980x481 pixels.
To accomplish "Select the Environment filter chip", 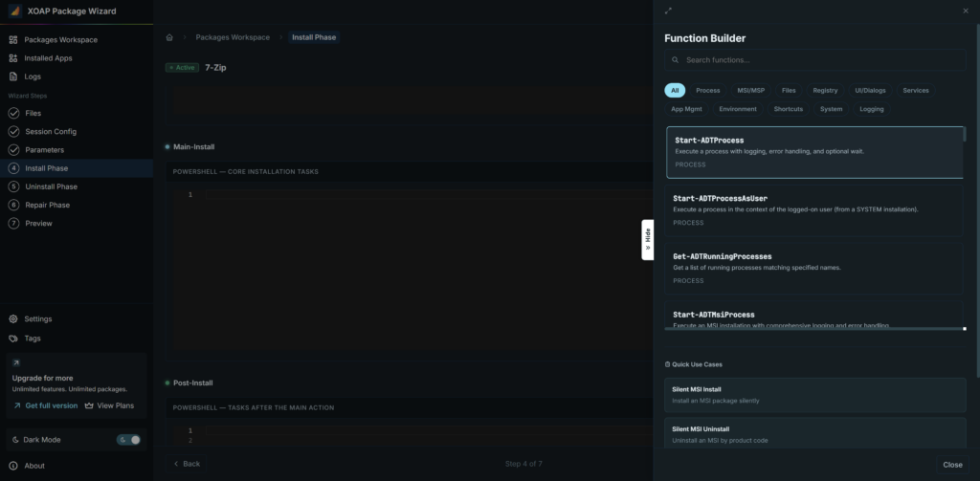I will click(x=738, y=109).
